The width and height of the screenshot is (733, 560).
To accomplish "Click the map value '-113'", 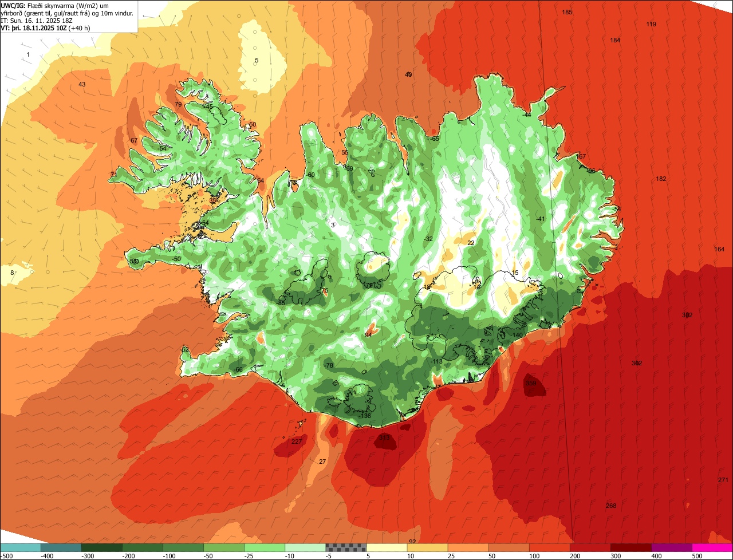I will point(436,361).
